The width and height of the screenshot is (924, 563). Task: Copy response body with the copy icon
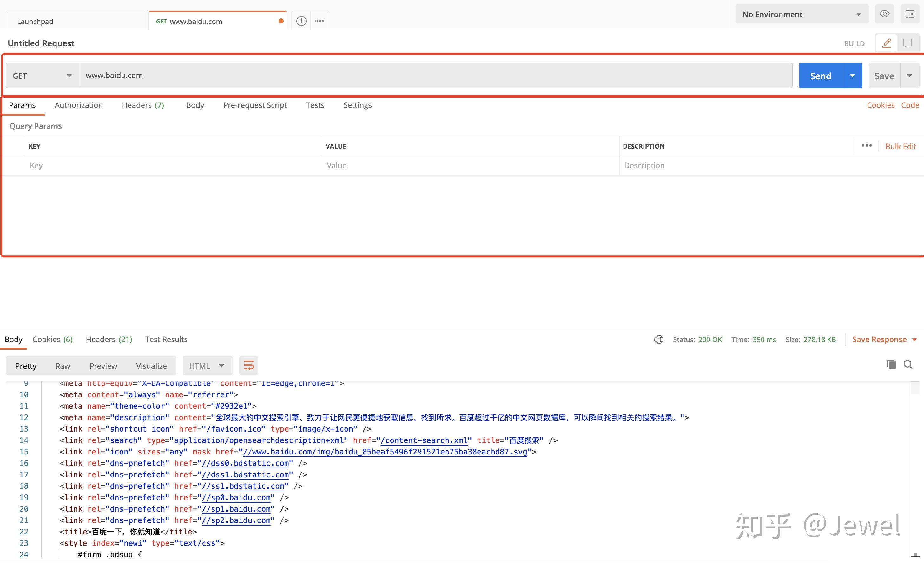click(x=891, y=364)
